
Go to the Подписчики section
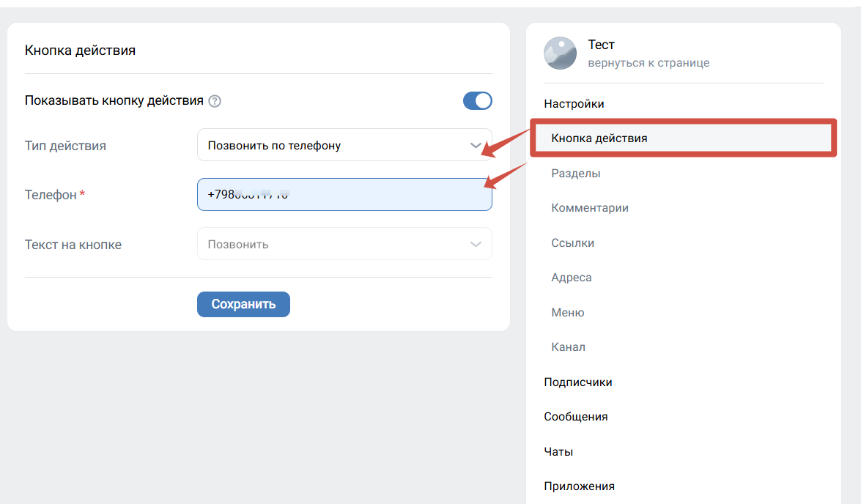[577, 382]
